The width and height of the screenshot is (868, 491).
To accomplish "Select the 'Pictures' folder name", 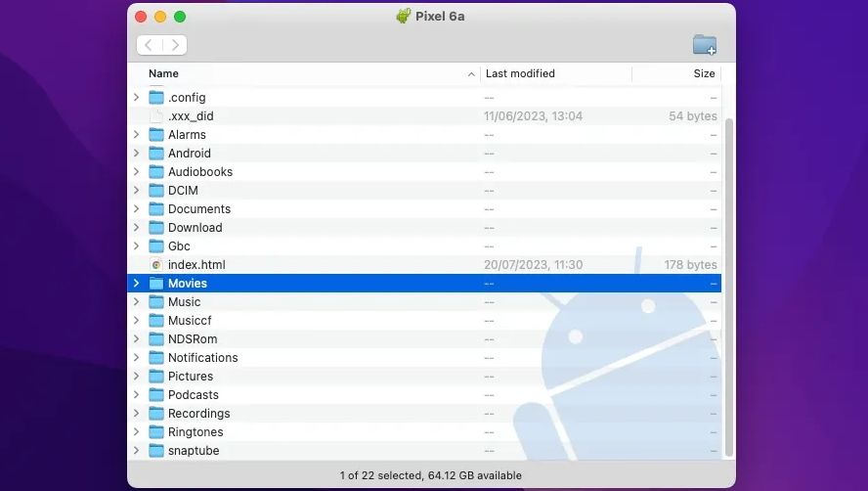I will 191,377.
